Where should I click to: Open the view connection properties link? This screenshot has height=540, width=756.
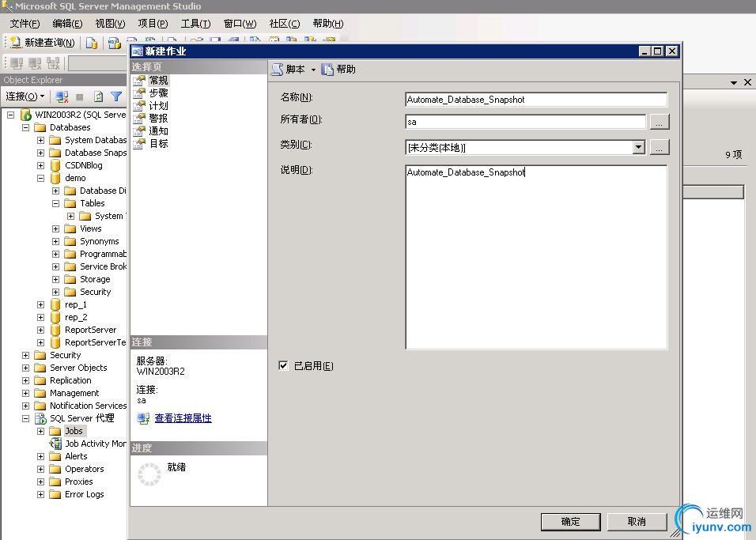pyautogui.click(x=183, y=418)
